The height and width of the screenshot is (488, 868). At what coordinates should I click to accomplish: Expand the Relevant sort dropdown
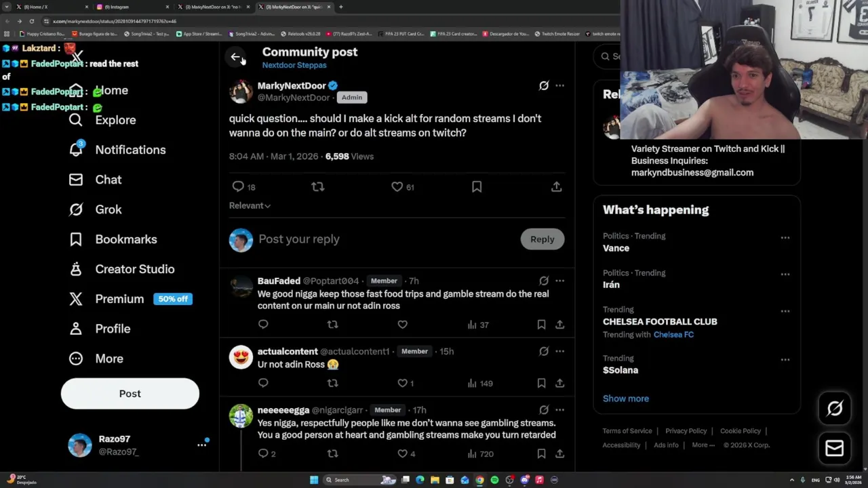250,205
